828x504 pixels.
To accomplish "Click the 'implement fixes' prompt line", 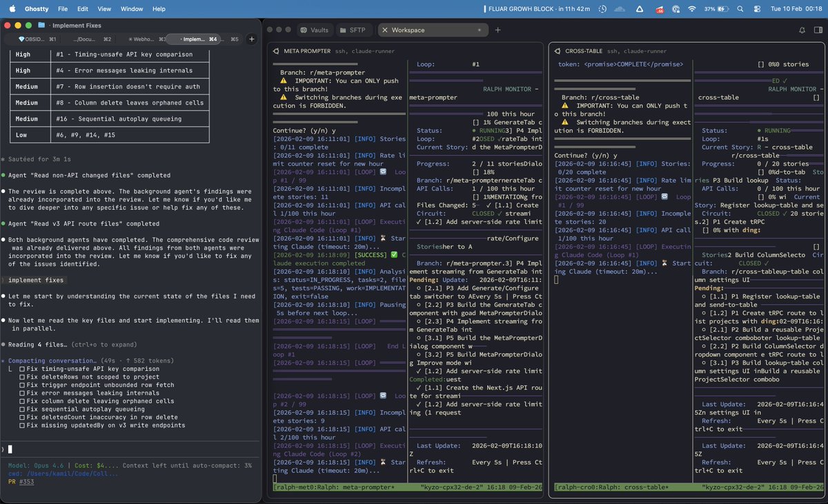I will coord(36,280).
